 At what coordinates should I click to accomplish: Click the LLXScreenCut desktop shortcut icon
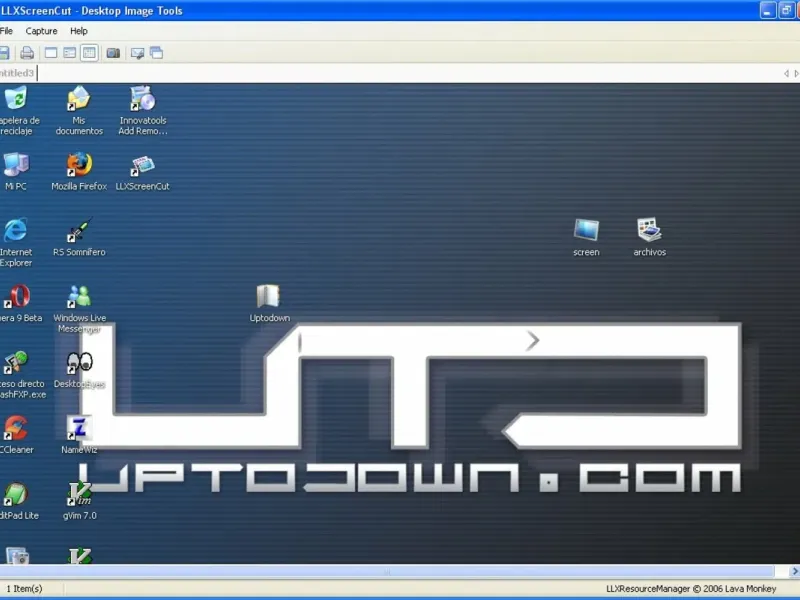coord(142,165)
